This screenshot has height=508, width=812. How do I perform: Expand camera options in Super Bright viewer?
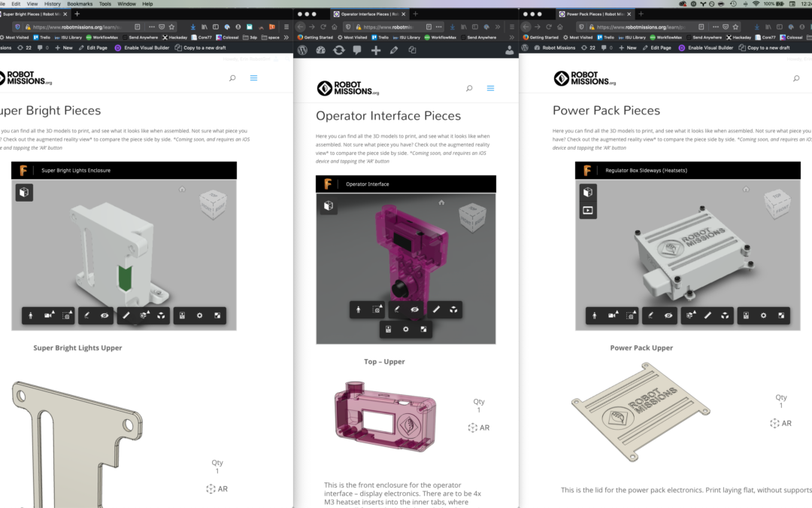(x=53, y=312)
